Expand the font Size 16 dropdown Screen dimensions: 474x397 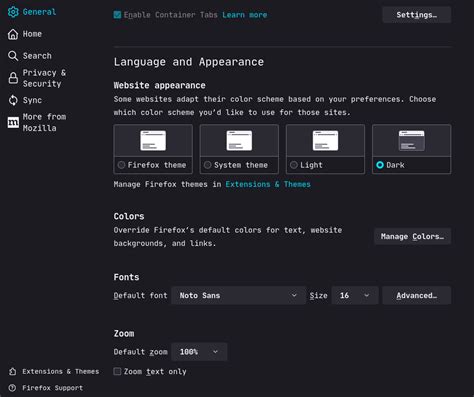click(x=355, y=295)
